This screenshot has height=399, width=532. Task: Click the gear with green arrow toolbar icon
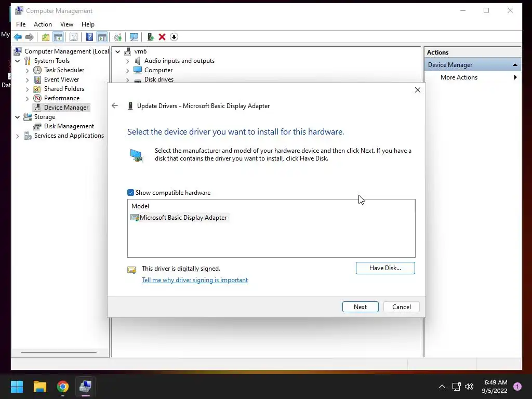pos(118,37)
